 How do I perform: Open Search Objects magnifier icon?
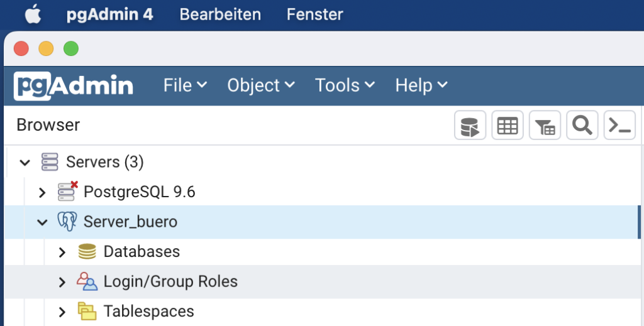[582, 126]
